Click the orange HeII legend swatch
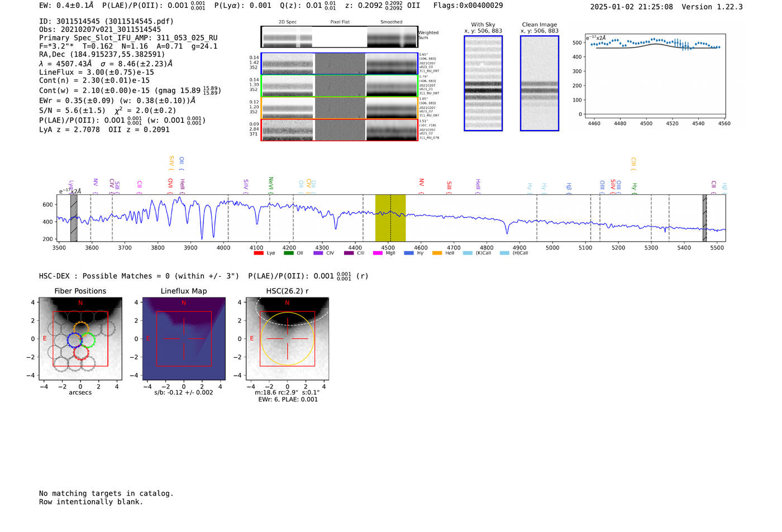This screenshot has width=782, height=532. [437, 253]
